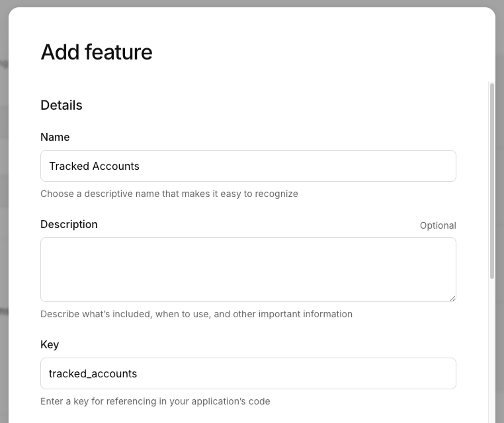This screenshot has height=423, width=504.
Task: Click the Details section heading
Action: coord(61,105)
